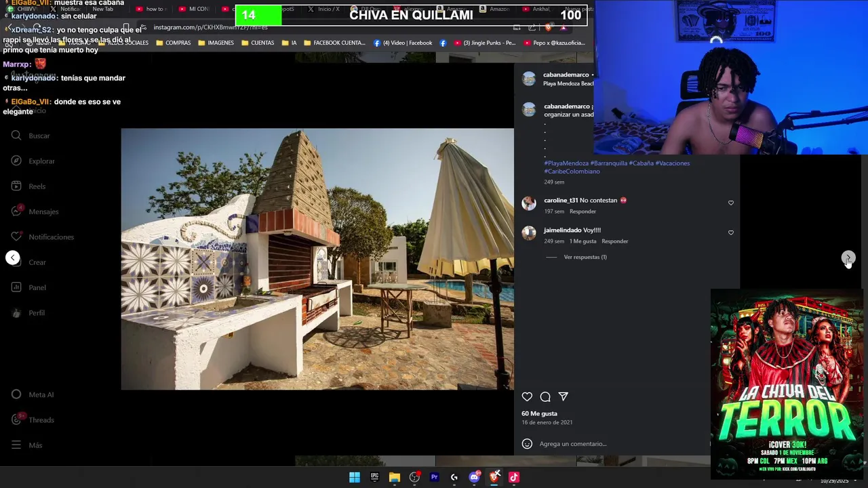
Task: Open the CUENTAS bookmarks folder
Action: tap(258, 43)
